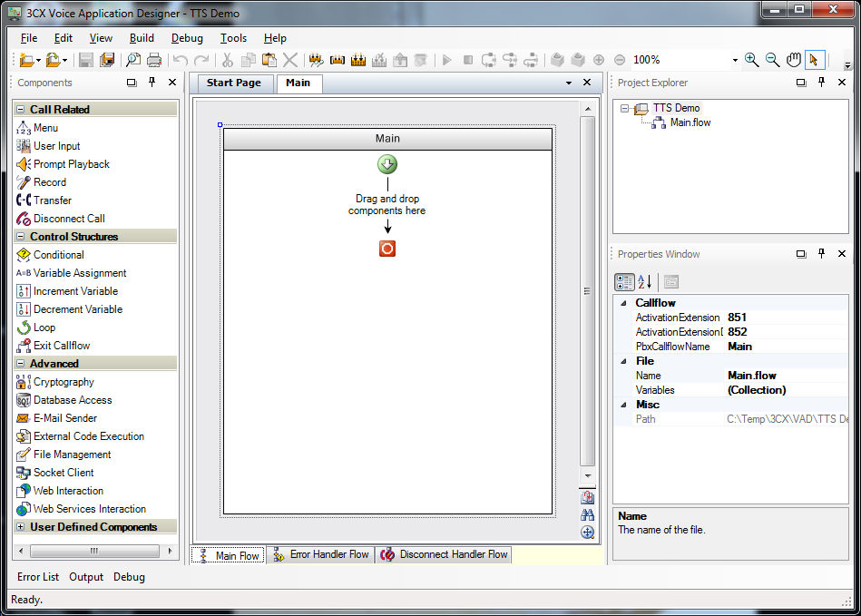Screen dimensions: 861x616
Task: Click the Copy toolbar icon
Action: tap(249, 60)
